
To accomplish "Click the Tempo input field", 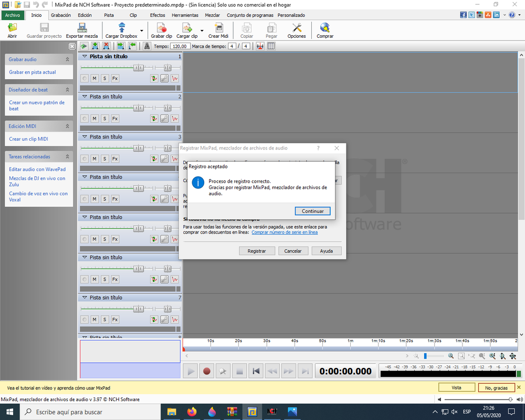I will click(180, 46).
